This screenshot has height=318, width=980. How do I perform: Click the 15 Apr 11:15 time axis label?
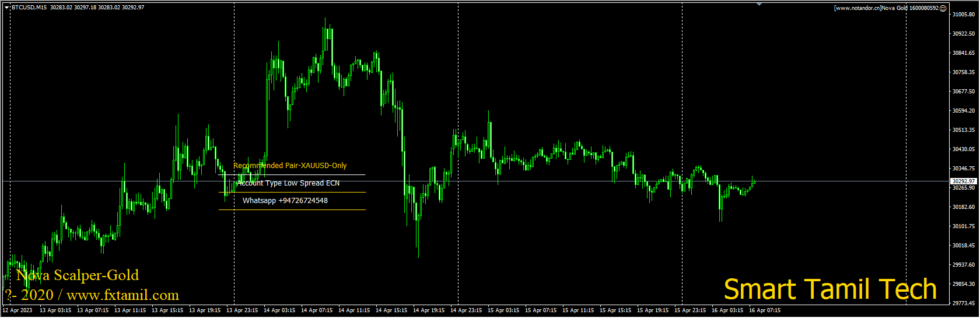tap(578, 310)
